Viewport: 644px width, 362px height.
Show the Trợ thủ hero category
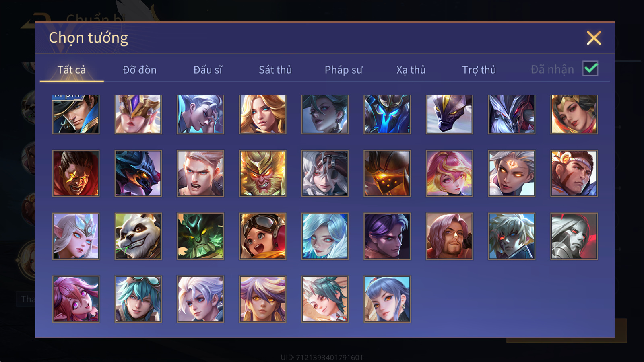point(479,70)
